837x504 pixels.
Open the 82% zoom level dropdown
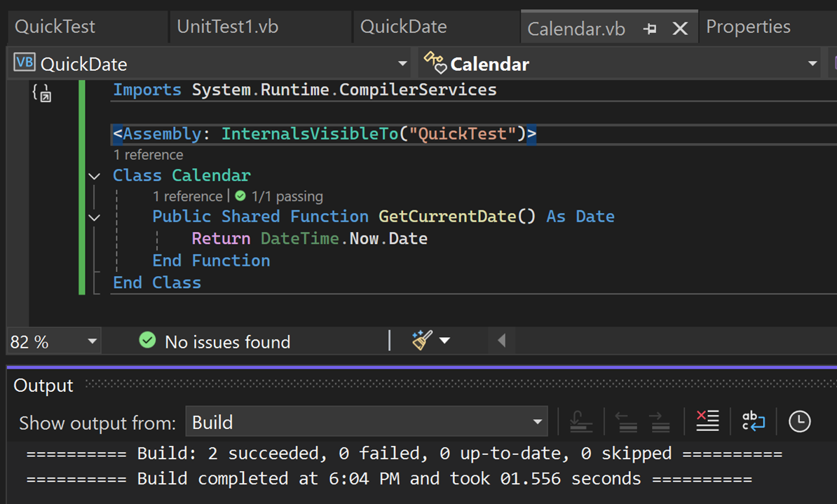coord(92,341)
